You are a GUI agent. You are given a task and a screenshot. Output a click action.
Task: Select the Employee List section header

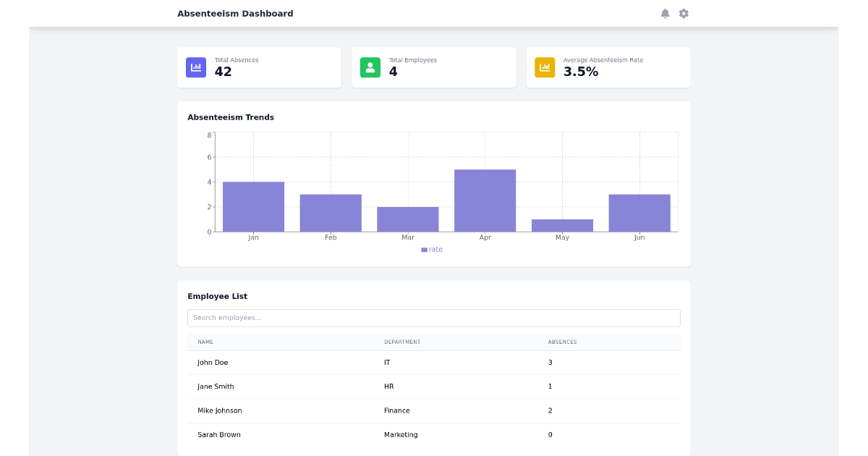pos(218,296)
